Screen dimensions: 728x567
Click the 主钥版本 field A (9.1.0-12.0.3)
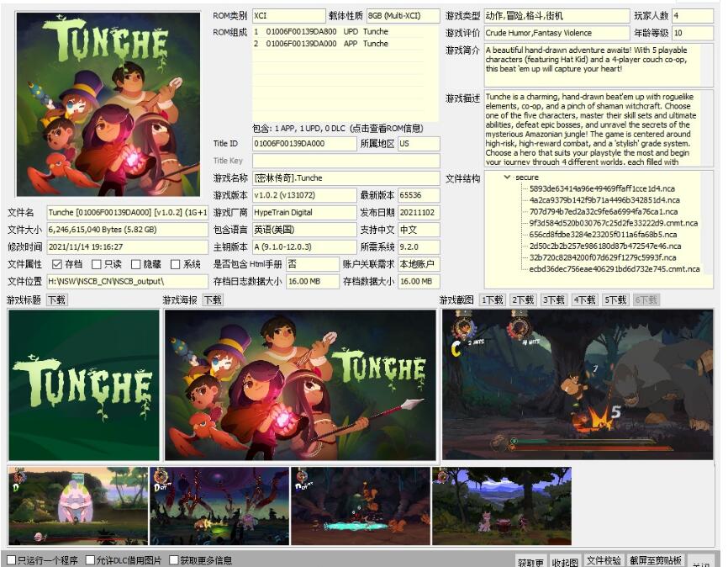304,246
